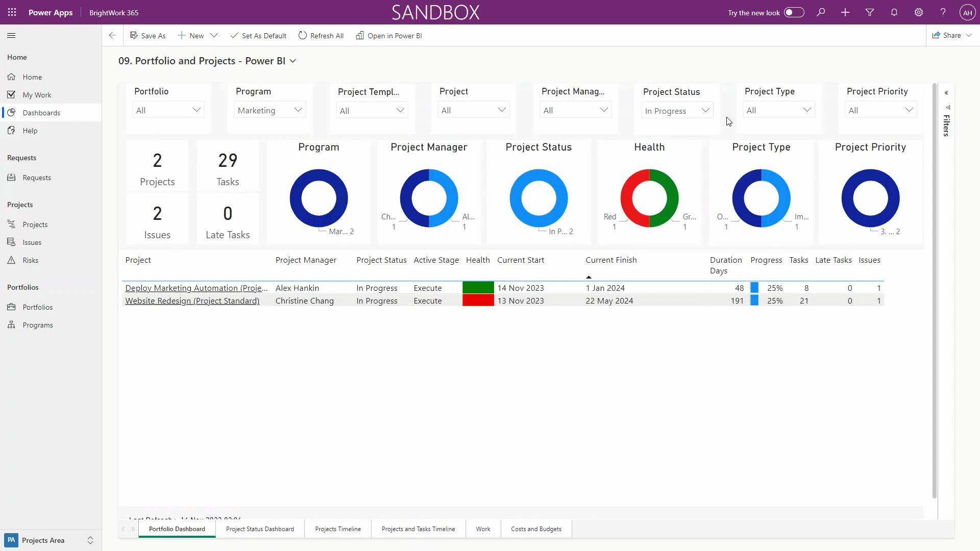Open the Program slicer dropdown
980x551 pixels.
pyautogui.click(x=270, y=110)
